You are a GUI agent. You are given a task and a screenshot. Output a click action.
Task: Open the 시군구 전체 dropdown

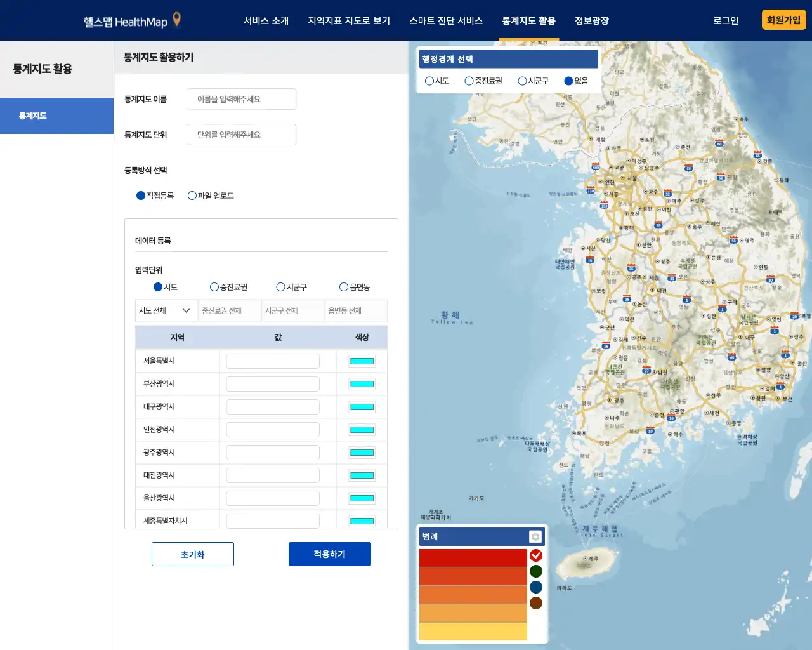pos(292,310)
